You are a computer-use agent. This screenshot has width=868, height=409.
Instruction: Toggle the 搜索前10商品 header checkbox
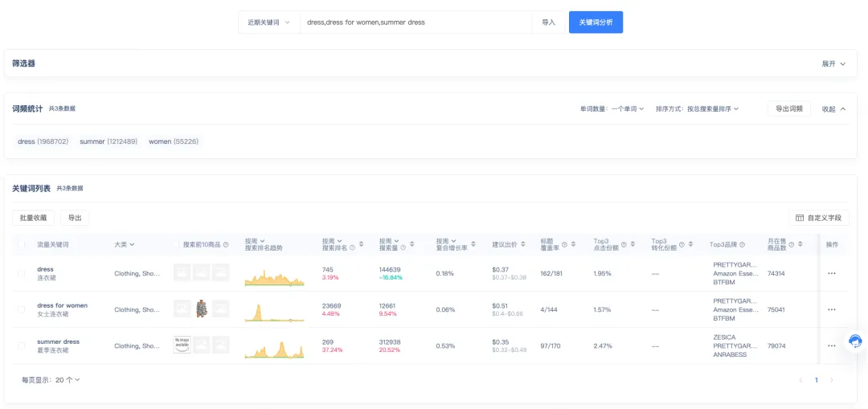(x=175, y=244)
